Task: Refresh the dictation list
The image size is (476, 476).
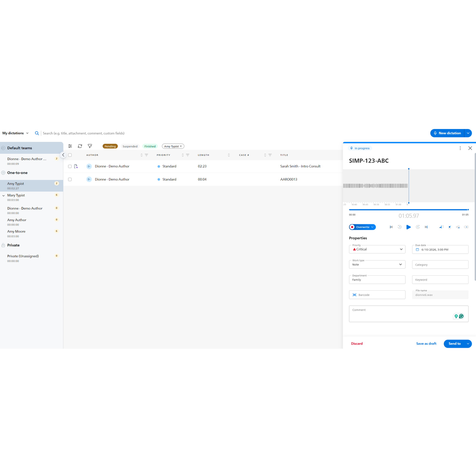Action: 80,146
